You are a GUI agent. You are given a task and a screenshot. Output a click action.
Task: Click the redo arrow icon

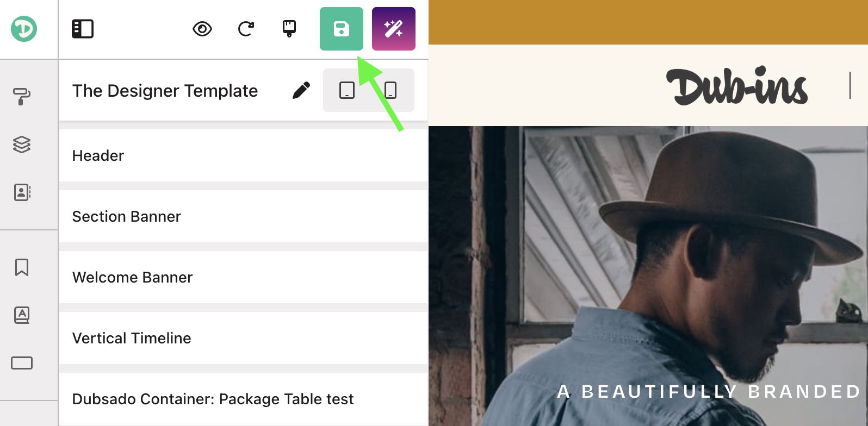pyautogui.click(x=246, y=29)
